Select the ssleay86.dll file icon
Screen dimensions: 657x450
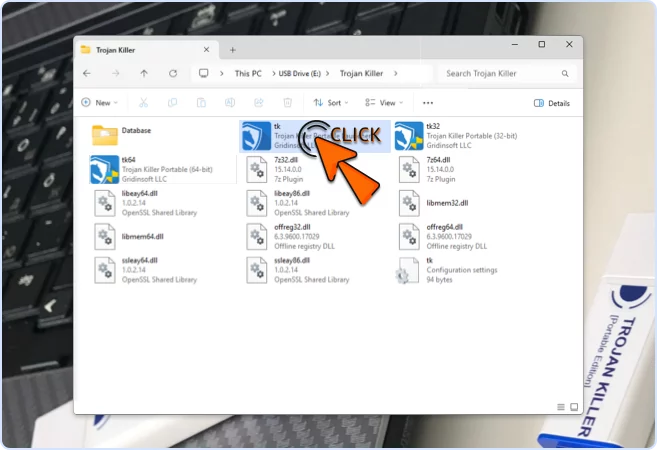(x=257, y=270)
